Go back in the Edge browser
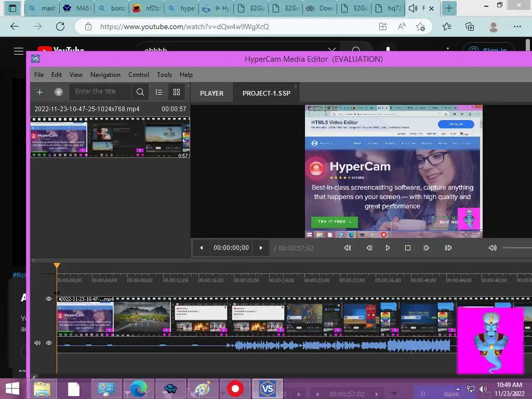The height and width of the screenshot is (399, 532). (x=14, y=26)
